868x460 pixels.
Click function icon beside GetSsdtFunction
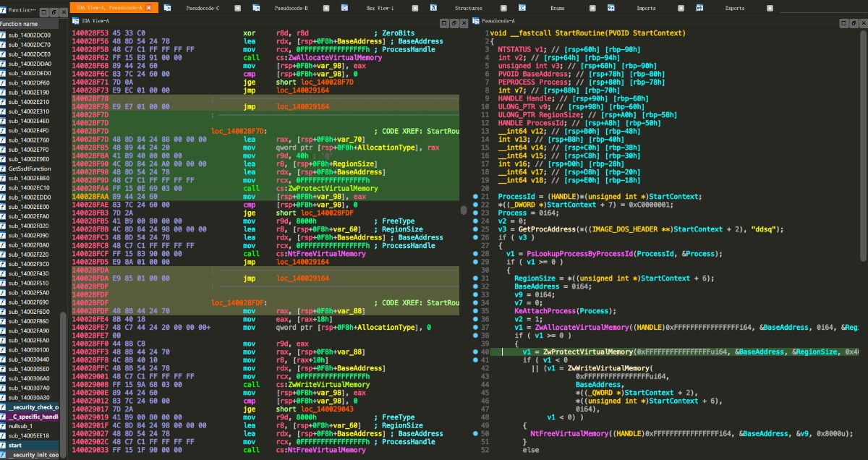point(4,169)
